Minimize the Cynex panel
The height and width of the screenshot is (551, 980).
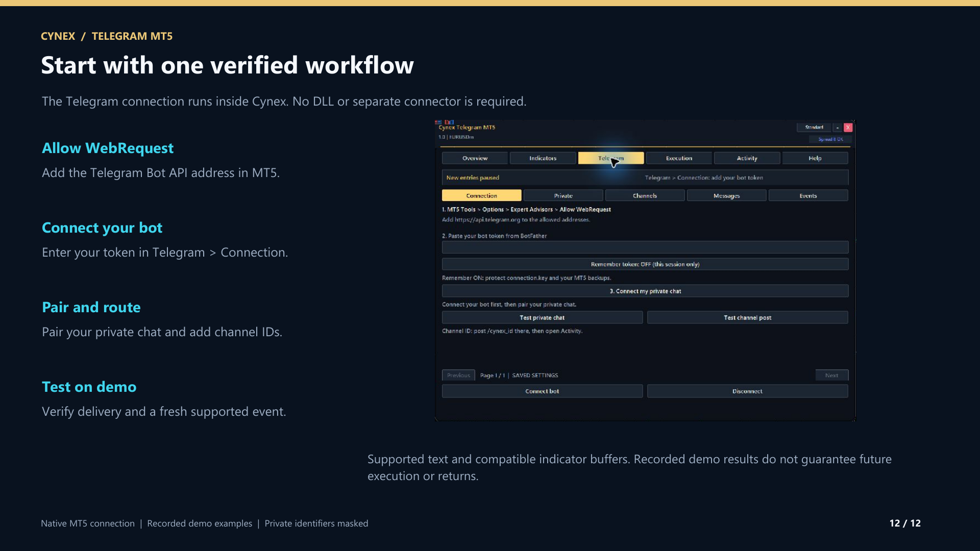point(838,128)
